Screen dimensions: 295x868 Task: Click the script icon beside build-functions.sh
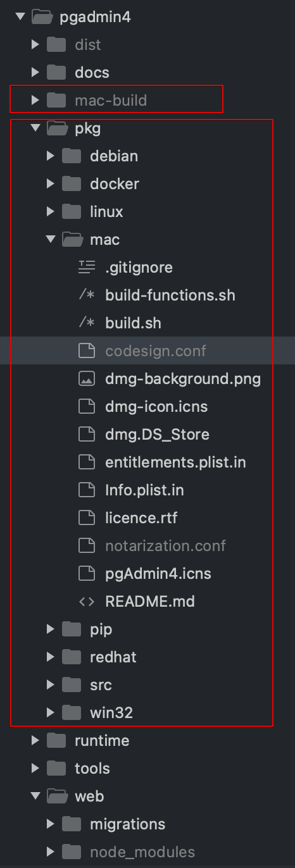click(86, 295)
